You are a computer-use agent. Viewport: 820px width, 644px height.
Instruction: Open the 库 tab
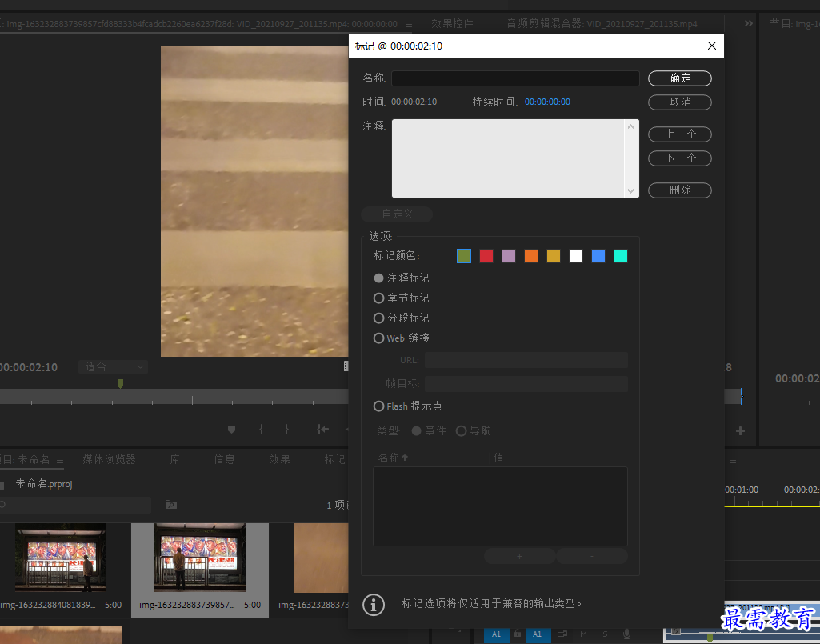click(174, 459)
